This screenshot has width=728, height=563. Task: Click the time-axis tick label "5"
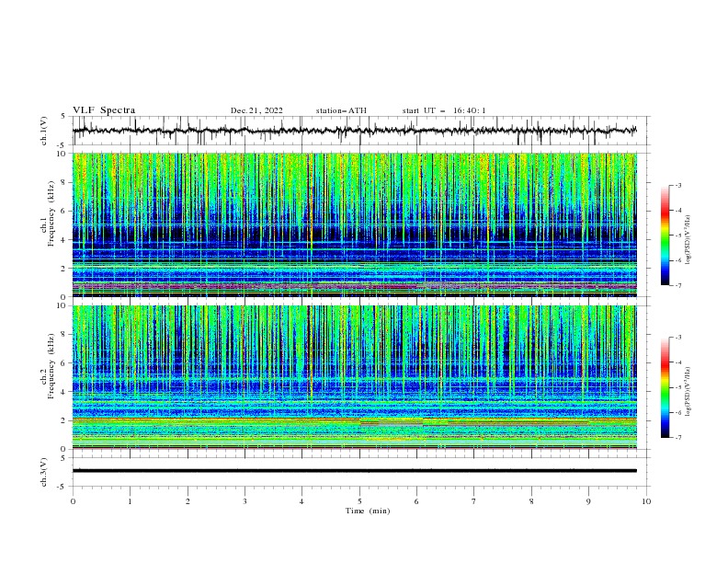coord(359,501)
